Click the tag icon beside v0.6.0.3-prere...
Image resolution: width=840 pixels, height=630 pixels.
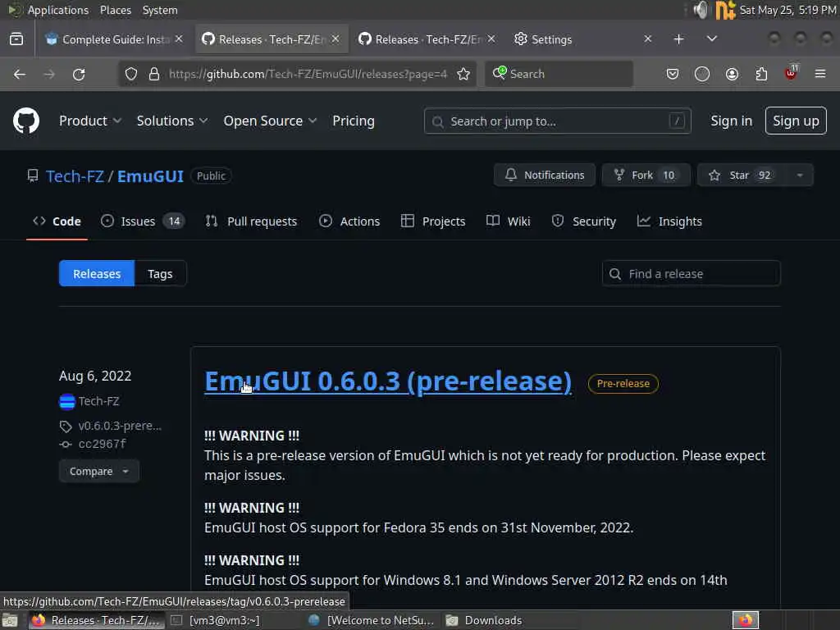tap(66, 427)
